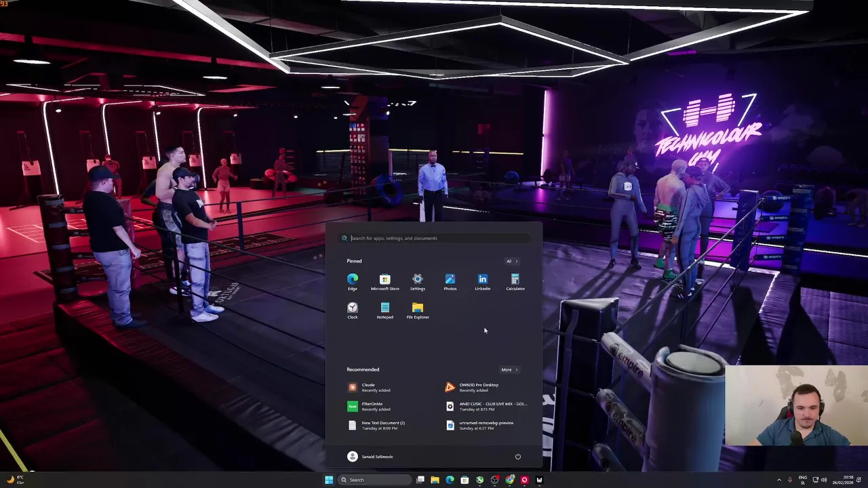Open the Calculator app
This screenshot has height=488, width=868.
515,282
